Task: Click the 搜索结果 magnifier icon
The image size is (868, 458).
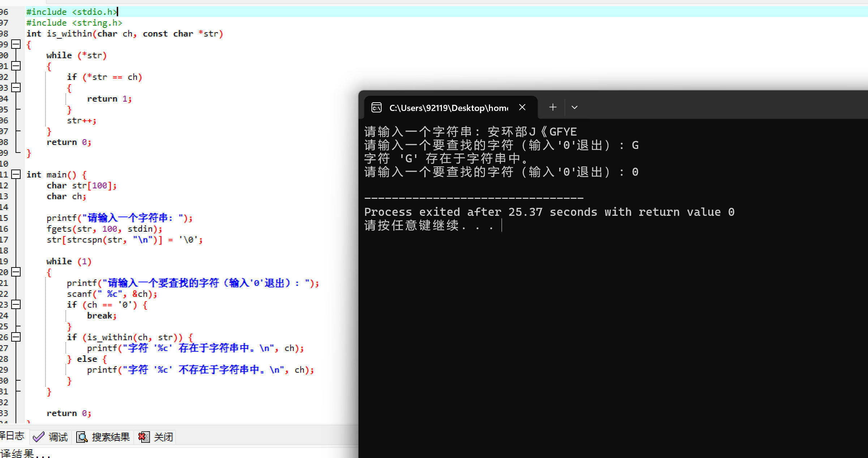Action: point(82,437)
